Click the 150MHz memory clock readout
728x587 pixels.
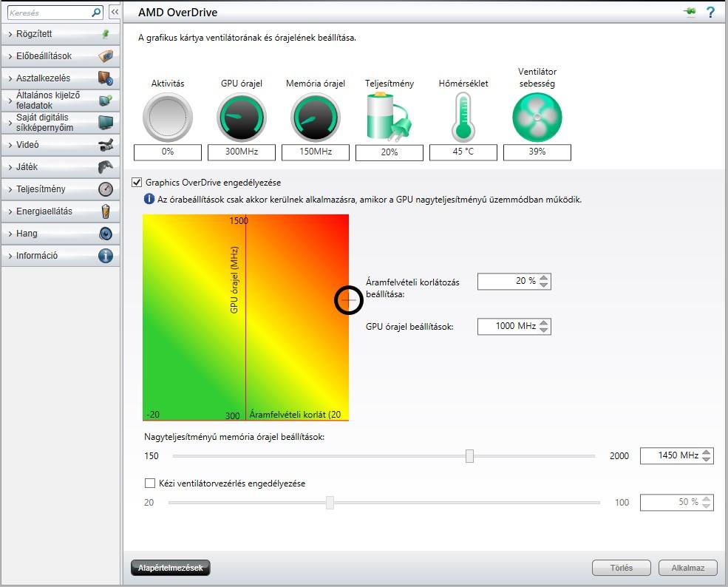point(316,152)
